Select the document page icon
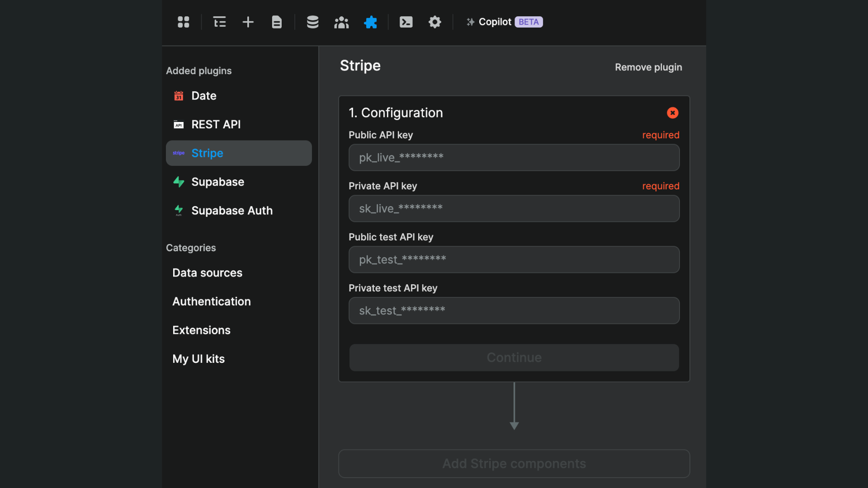This screenshot has width=868, height=488. click(x=277, y=22)
